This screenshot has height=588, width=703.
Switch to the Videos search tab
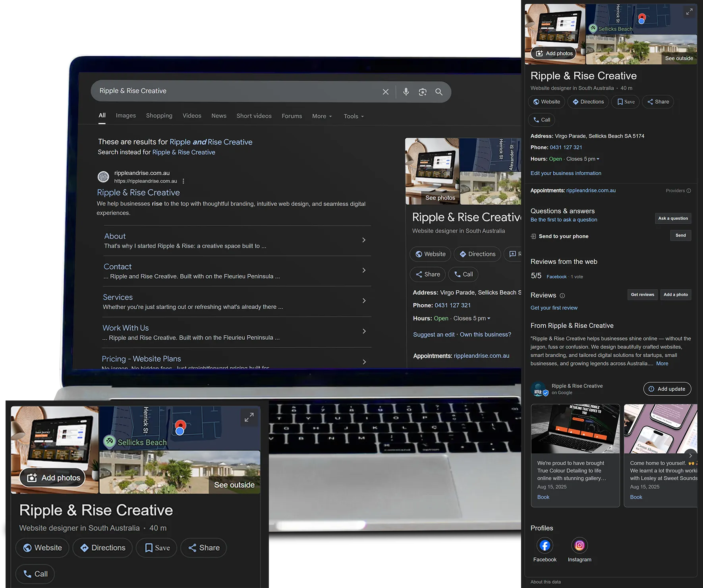[192, 116]
